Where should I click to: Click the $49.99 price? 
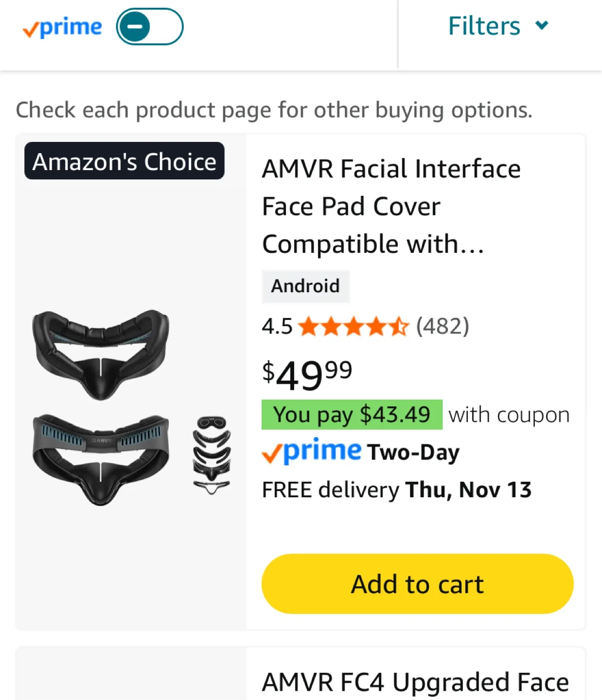pyautogui.click(x=307, y=375)
